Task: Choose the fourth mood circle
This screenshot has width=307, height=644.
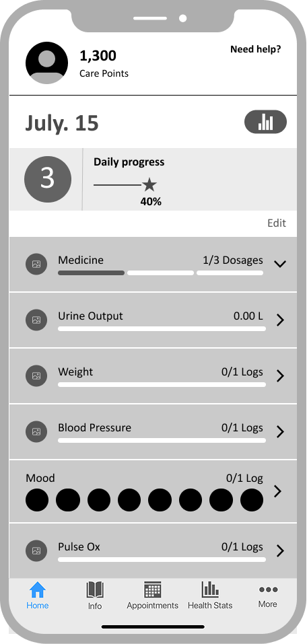Action: coord(129,500)
